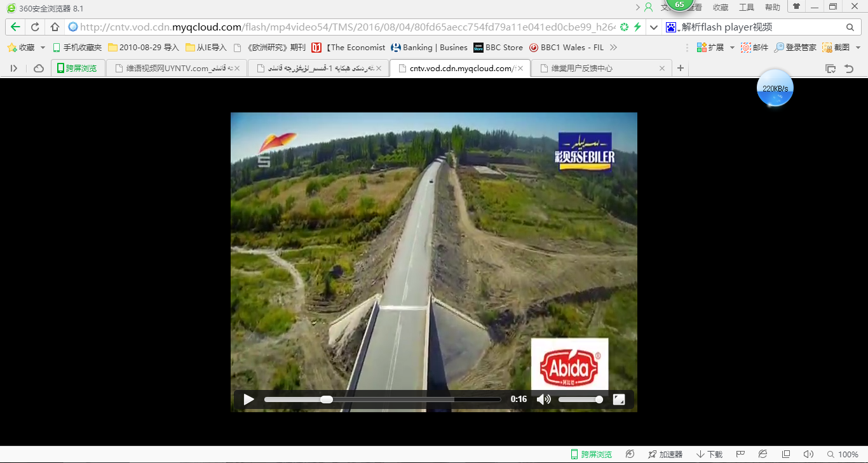The height and width of the screenshot is (463, 868).
Task: Click the video progress seek bar
Action: pos(382,399)
